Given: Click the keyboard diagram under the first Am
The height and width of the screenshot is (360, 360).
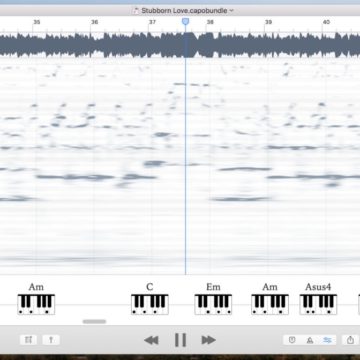Looking at the screenshot, I should [x=36, y=304].
